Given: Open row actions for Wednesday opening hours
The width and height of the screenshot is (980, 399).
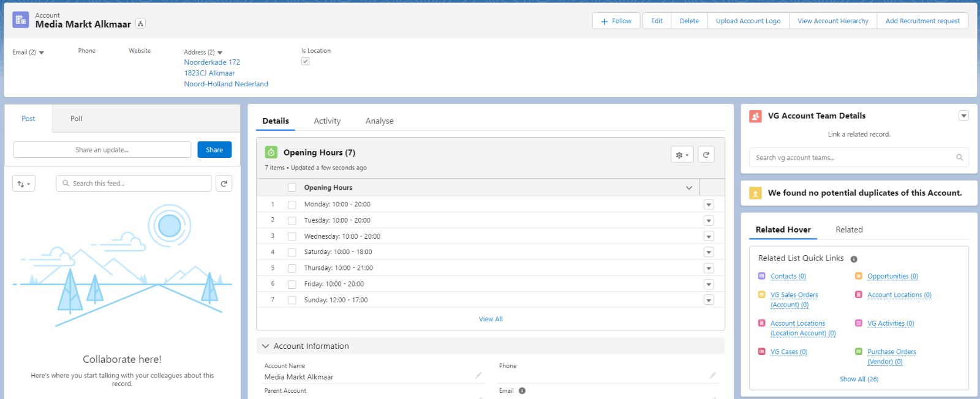Looking at the screenshot, I should pyautogui.click(x=709, y=236).
